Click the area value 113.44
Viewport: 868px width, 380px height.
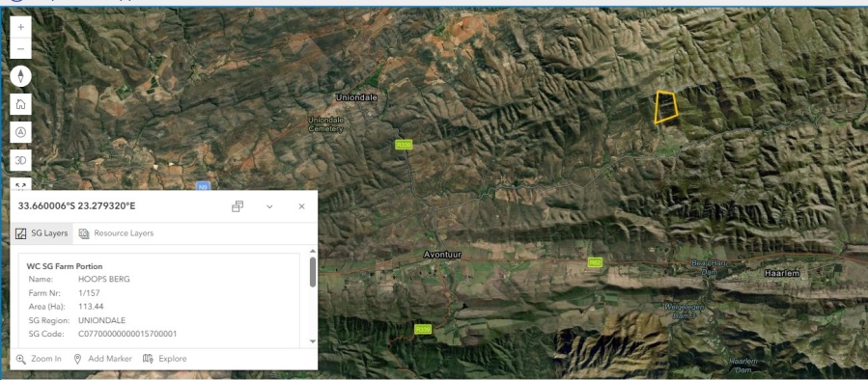91,307
